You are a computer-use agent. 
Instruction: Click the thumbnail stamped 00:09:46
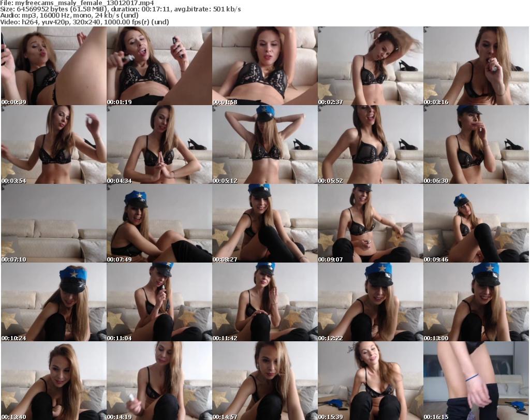476,224
